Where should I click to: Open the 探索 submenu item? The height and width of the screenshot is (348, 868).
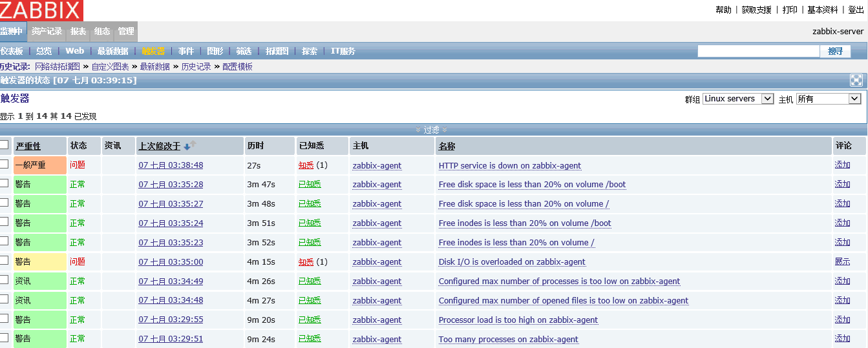point(310,51)
